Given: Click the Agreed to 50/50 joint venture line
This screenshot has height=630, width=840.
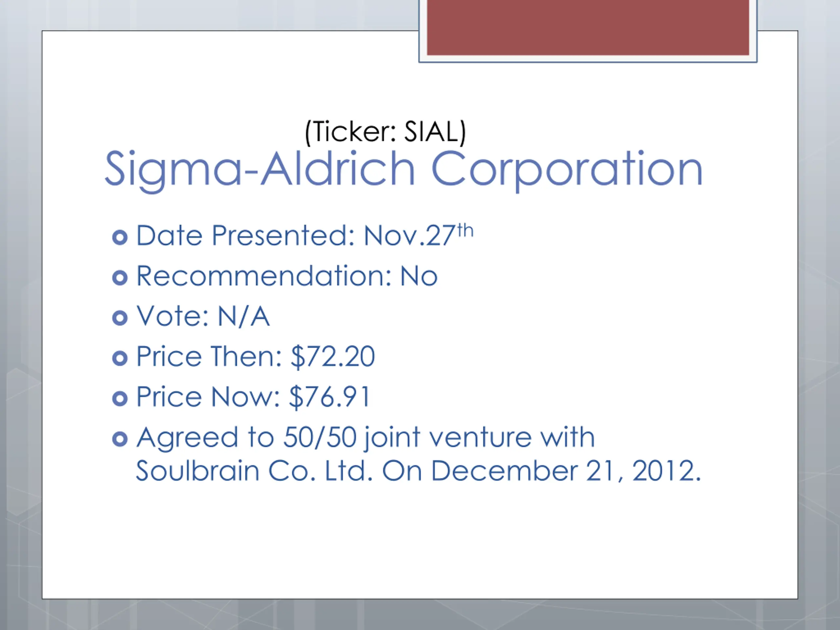Looking at the screenshot, I should tap(365, 438).
